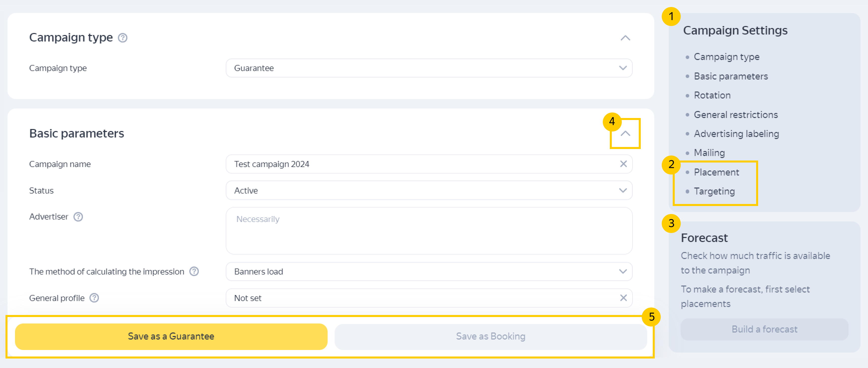Clear the General profile value
Viewport: 868px width, 368px height.
click(x=623, y=298)
